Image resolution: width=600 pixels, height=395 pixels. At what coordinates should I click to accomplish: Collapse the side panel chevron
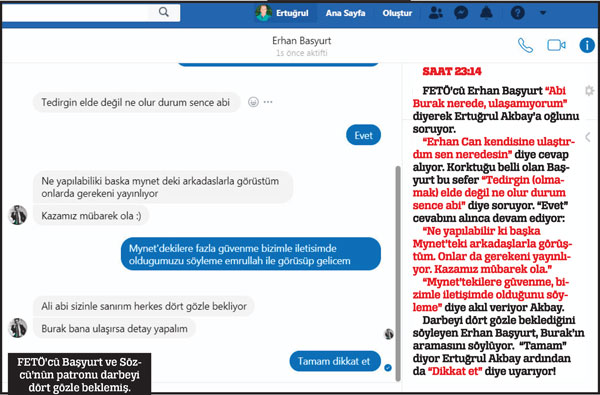click(588, 137)
